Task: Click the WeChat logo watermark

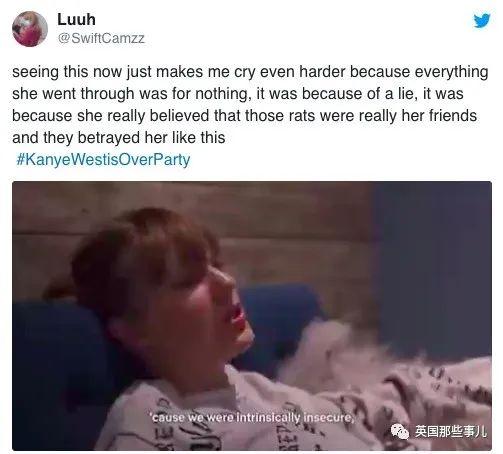Action: click(400, 432)
